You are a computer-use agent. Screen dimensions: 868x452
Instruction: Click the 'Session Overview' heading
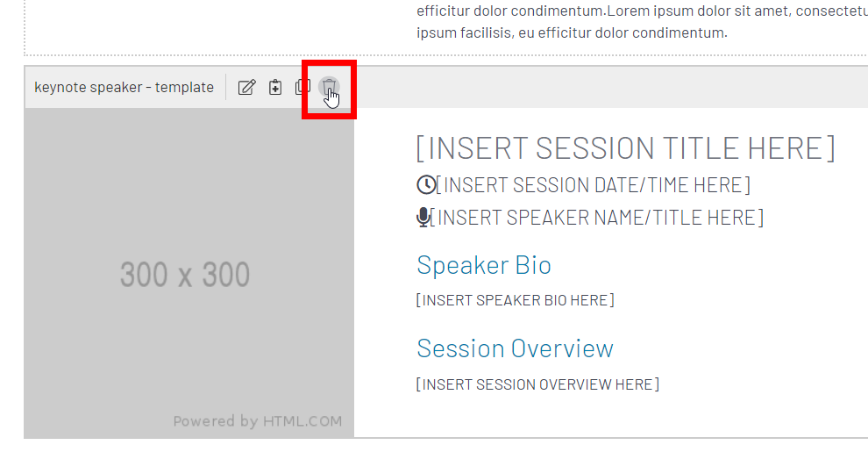(x=515, y=348)
